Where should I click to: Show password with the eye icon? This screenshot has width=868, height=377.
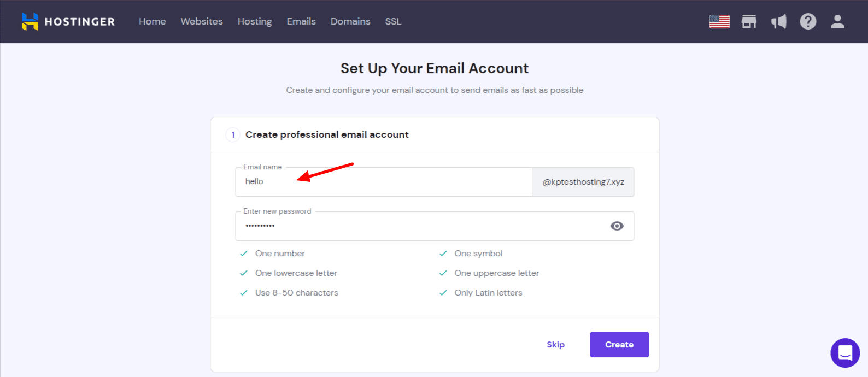[x=617, y=226]
